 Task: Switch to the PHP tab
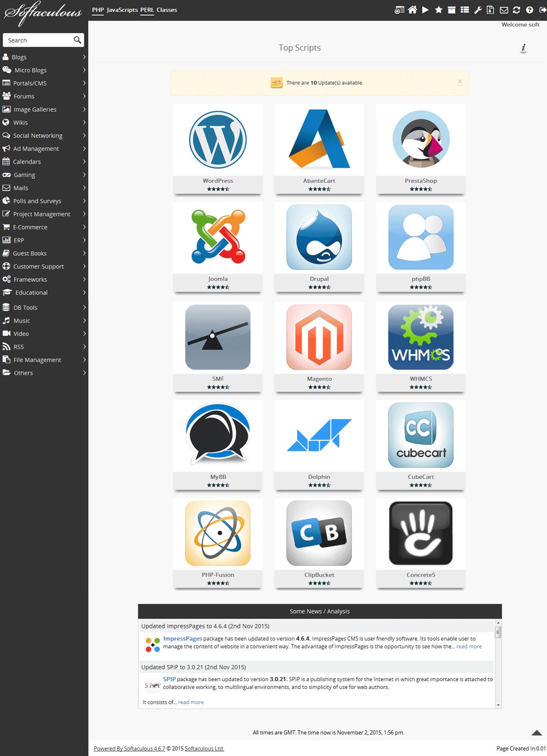pyautogui.click(x=98, y=10)
